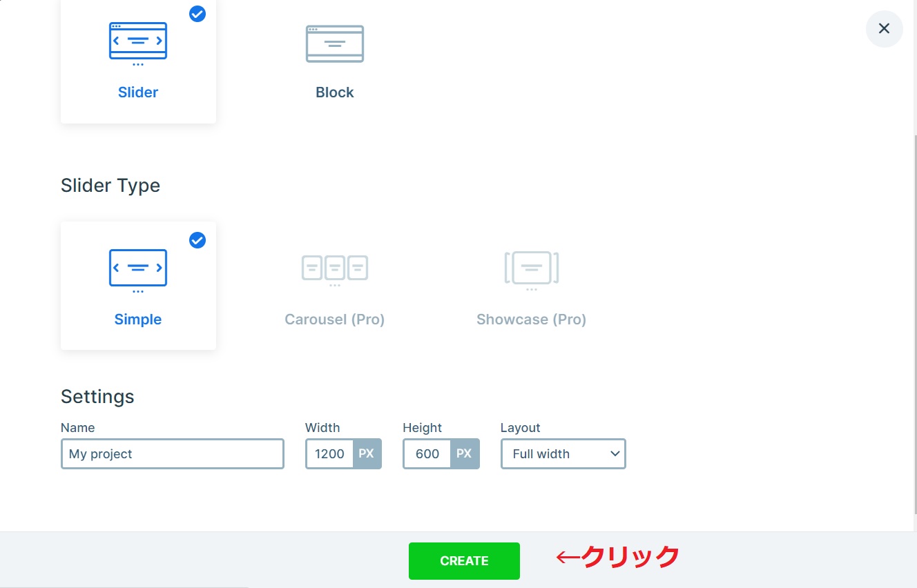Select the Carousel (Pro) slider icon
The image size is (917, 588).
click(x=335, y=270)
